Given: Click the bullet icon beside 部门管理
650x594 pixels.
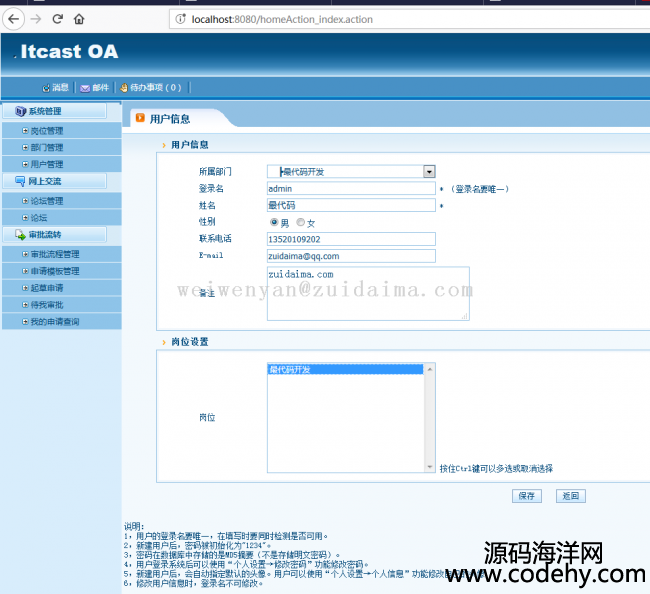Looking at the screenshot, I should click(25, 148).
